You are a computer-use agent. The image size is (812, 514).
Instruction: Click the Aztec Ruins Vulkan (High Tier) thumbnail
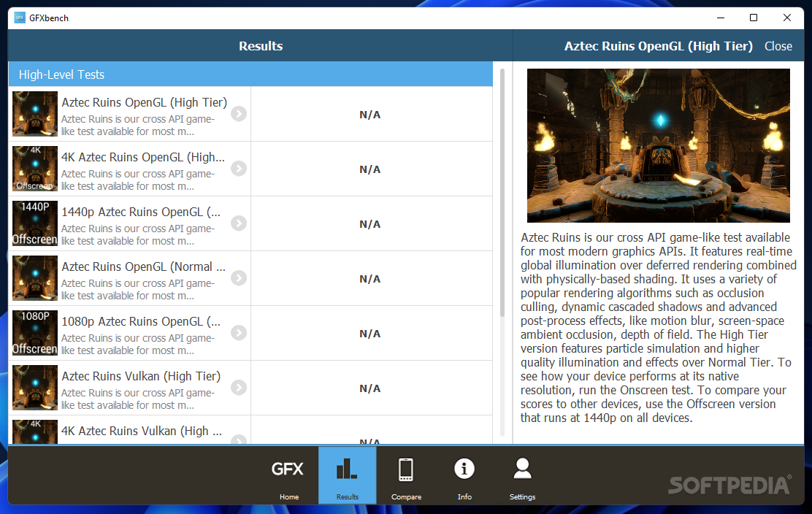click(35, 388)
